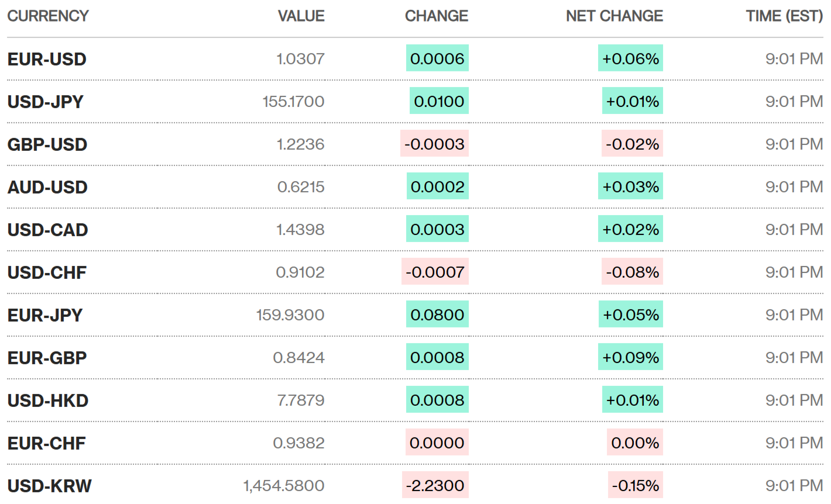831x504 pixels.
Task: Open the USD-JPY currency pair link
Action: [x=45, y=102]
